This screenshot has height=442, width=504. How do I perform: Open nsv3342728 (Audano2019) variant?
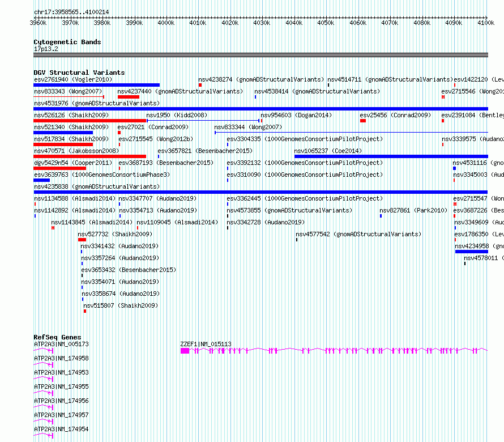(266, 222)
